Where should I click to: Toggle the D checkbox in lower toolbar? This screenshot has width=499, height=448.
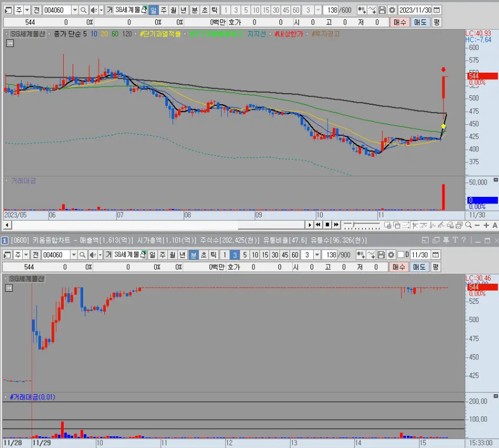coord(401,254)
